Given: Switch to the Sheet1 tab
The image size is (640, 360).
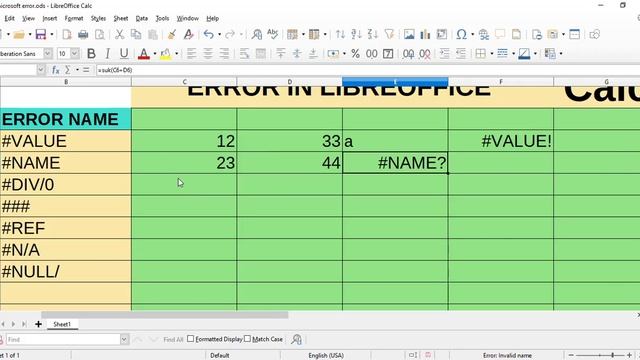Looking at the screenshot, I should [x=62, y=324].
